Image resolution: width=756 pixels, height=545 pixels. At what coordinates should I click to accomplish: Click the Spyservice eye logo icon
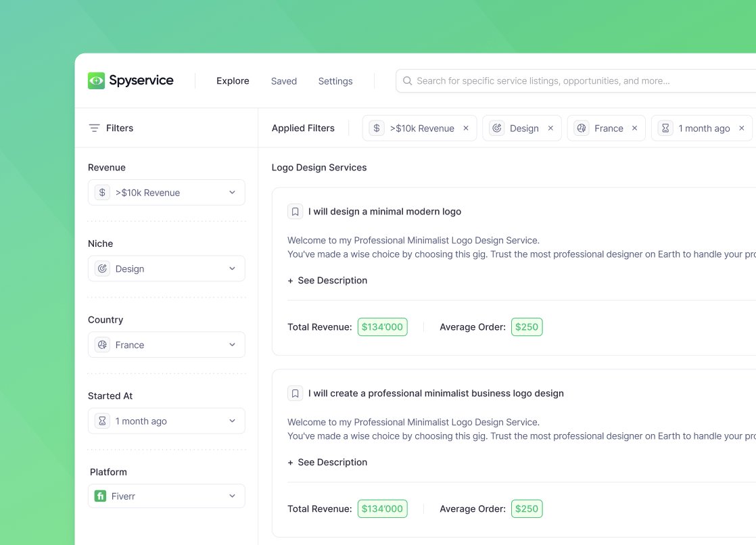tap(96, 80)
